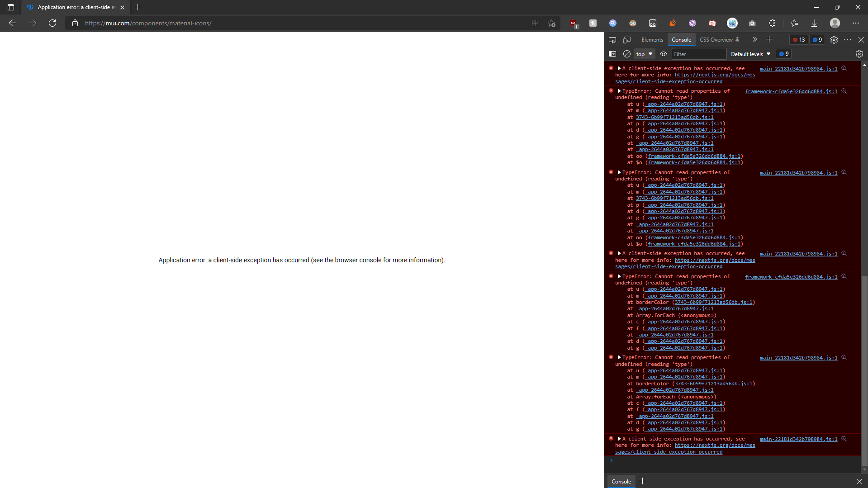The image size is (868, 488).
Task: Open DevTools settings gear
Action: 835,39
